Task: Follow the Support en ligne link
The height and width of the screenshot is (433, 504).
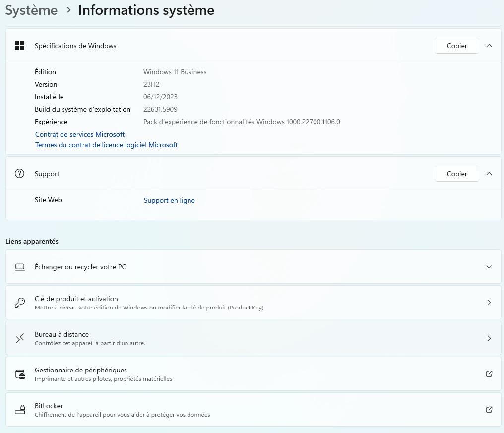Action: pyautogui.click(x=169, y=200)
